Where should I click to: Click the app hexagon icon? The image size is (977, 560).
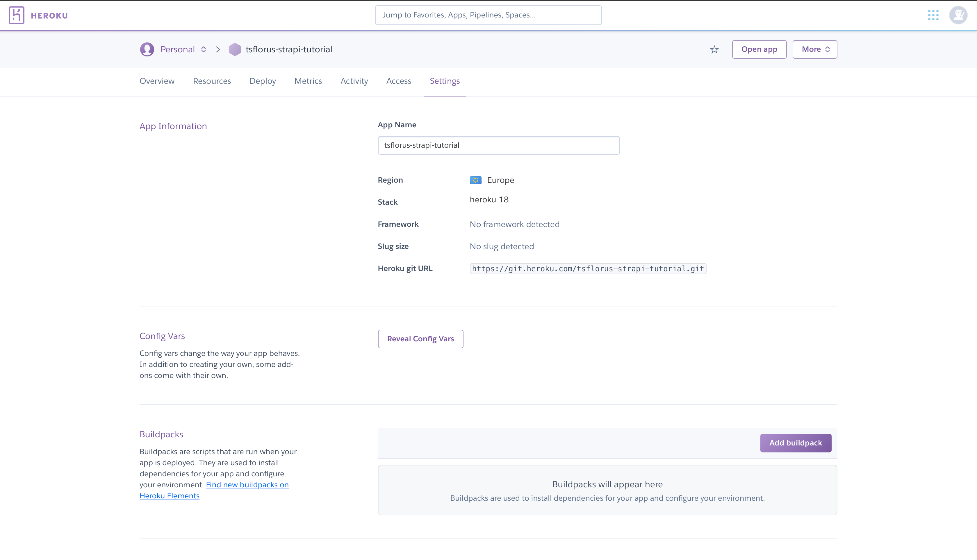pyautogui.click(x=235, y=49)
